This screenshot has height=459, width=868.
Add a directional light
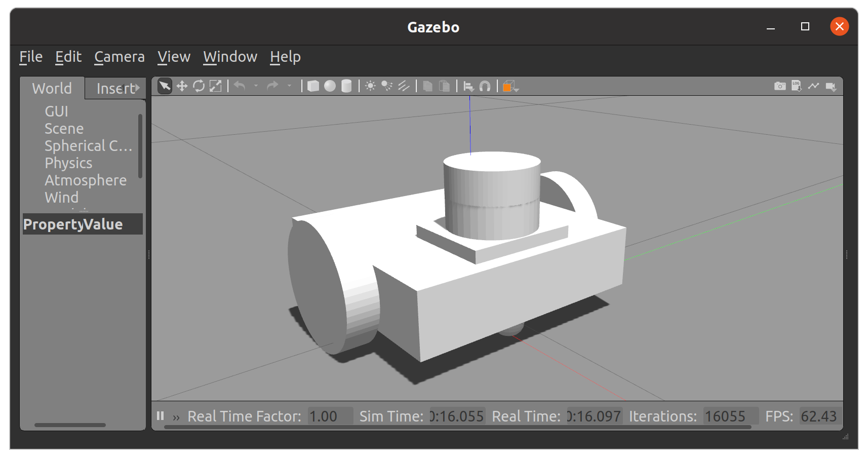pos(404,86)
